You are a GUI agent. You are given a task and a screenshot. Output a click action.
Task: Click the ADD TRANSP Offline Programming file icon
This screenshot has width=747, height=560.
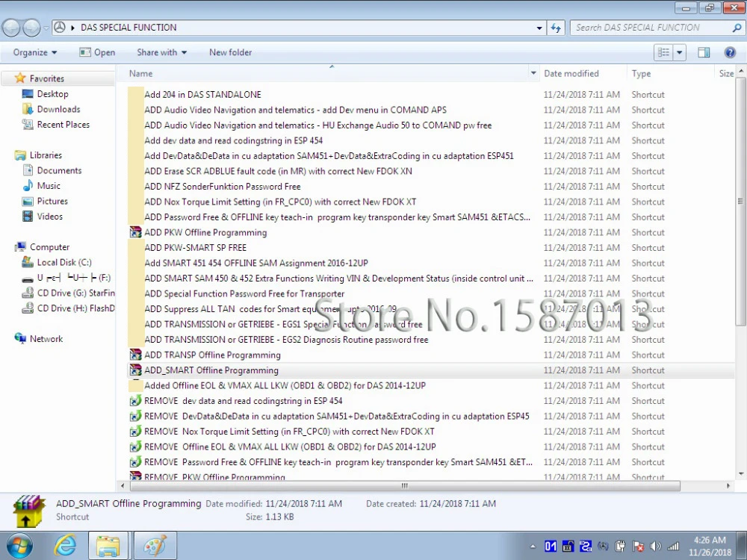pos(136,355)
